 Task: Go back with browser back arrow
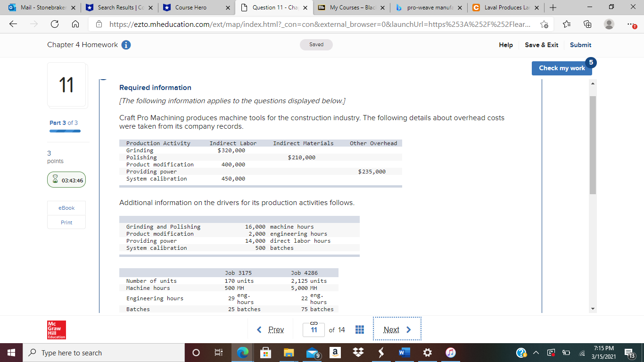click(x=13, y=25)
